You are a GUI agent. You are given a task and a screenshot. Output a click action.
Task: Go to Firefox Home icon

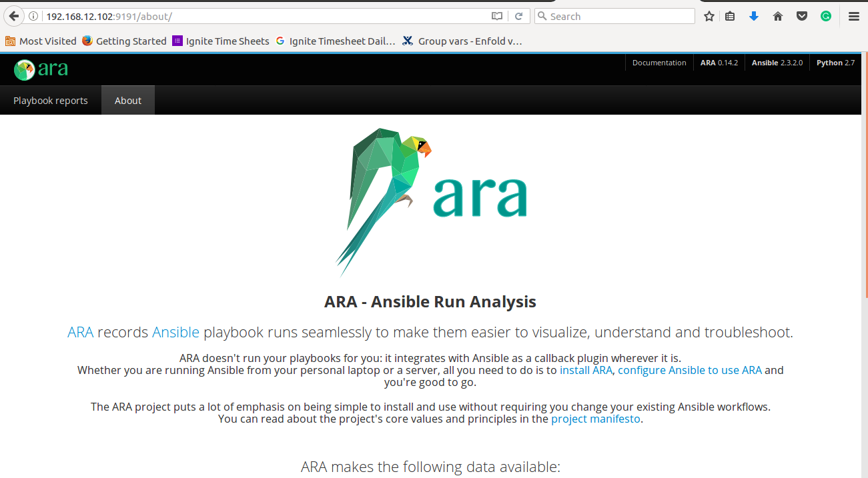(778, 16)
